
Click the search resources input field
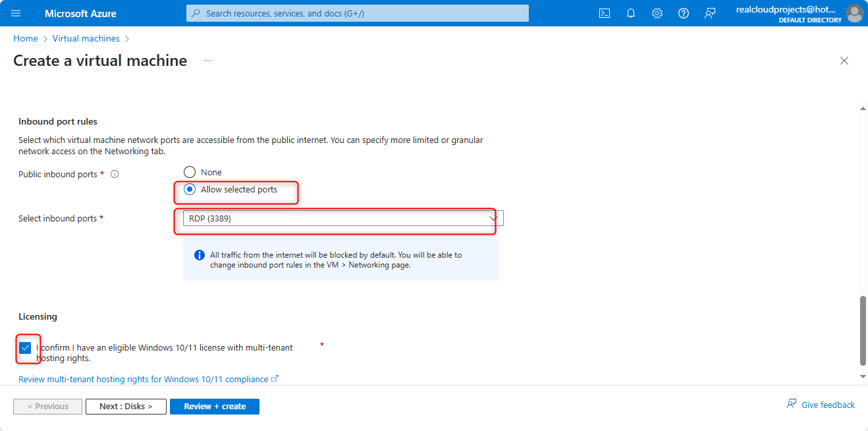click(x=358, y=13)
